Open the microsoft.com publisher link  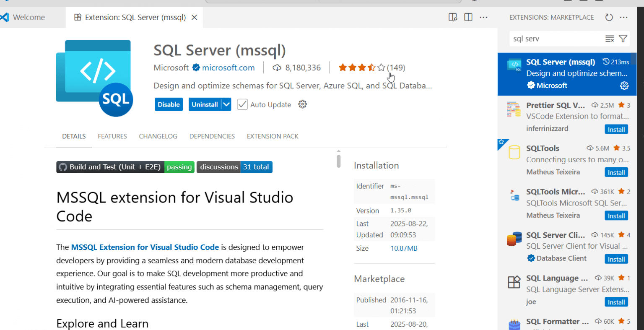coord(228,68)
